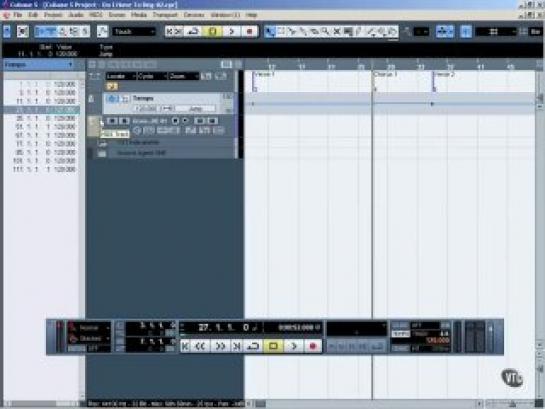This screenshot has width=545, height=409.
Task: Click output level slider on Transport panel
Action: point(490,337)
